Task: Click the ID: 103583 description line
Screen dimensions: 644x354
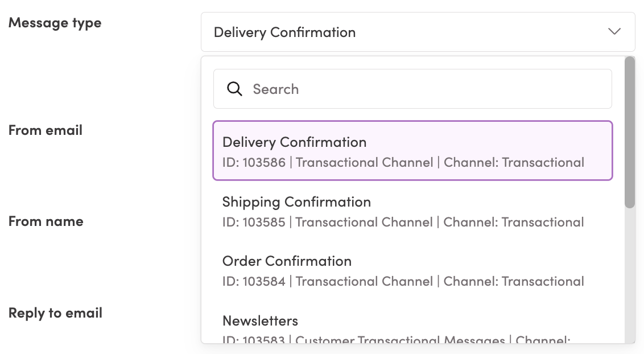Action: pos(396,340)
